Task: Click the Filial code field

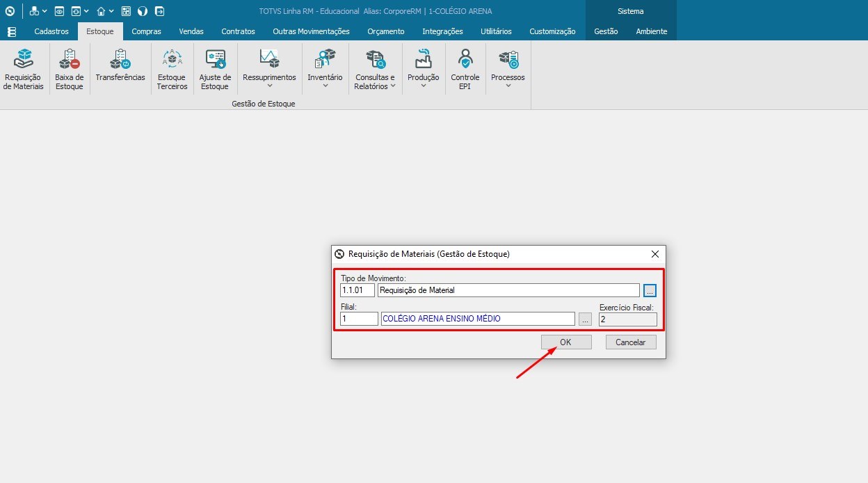Action: (357, 319)
